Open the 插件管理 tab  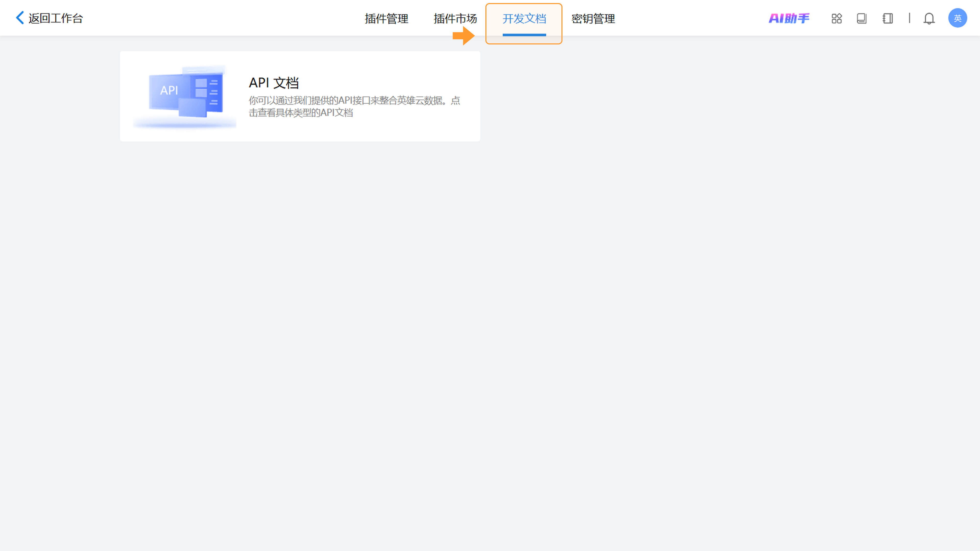click(x=387, y=19)
